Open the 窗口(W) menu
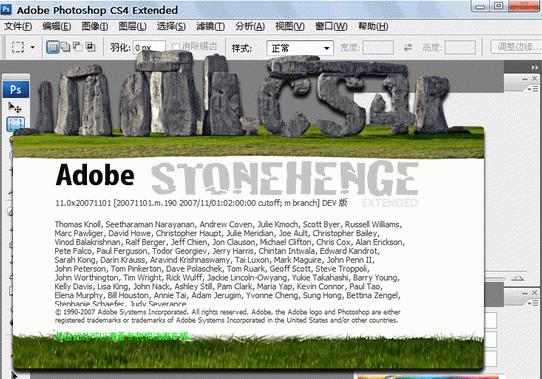 [331, 26]
